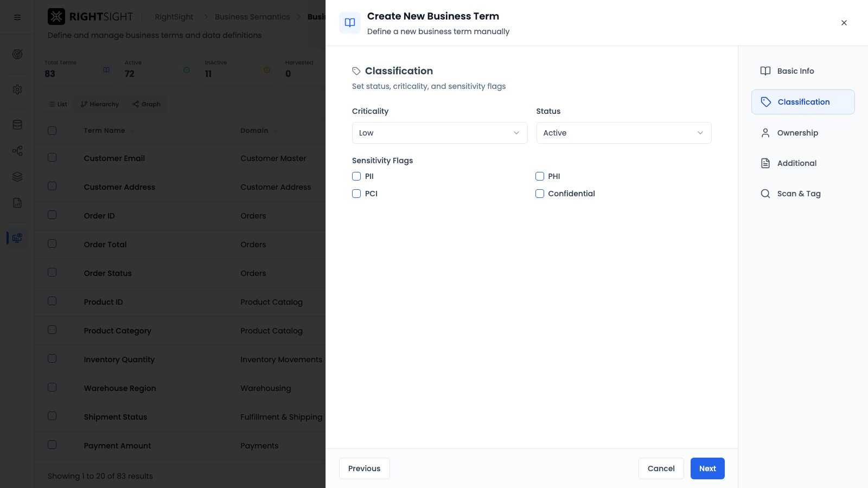Select the Classification step
The width and height of the screenshot is (868, 488).
point(803,102)
